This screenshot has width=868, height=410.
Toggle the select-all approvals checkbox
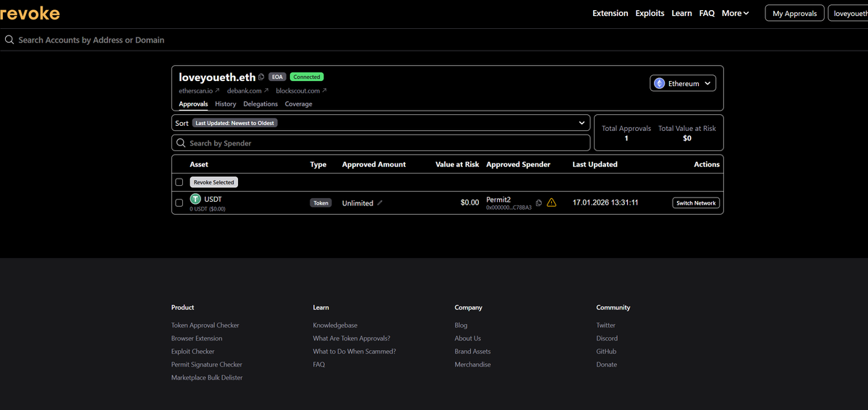[x=179, y=182]
